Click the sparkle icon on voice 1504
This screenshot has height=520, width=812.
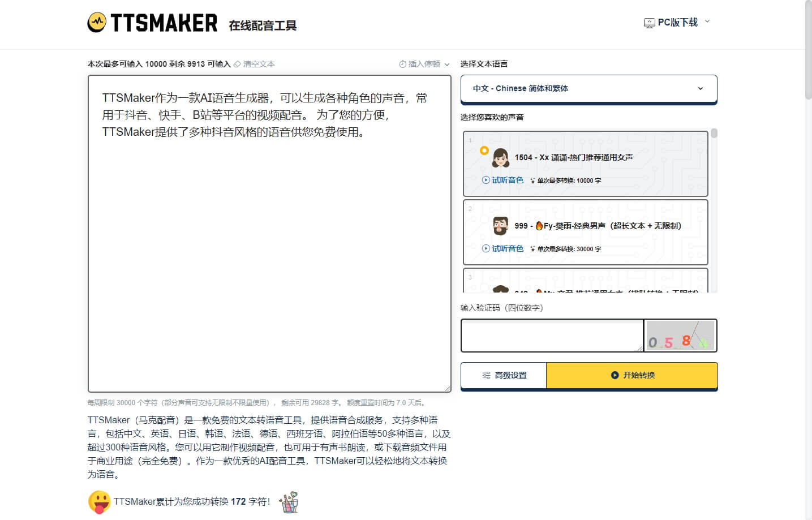tap(532, 181)
